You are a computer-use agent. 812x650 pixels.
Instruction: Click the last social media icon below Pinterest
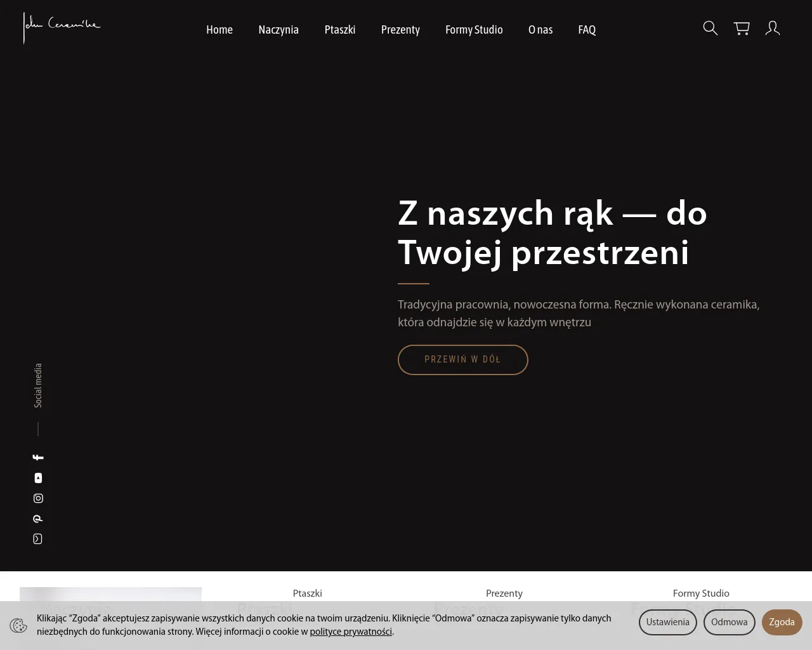(x=38, y=539)
